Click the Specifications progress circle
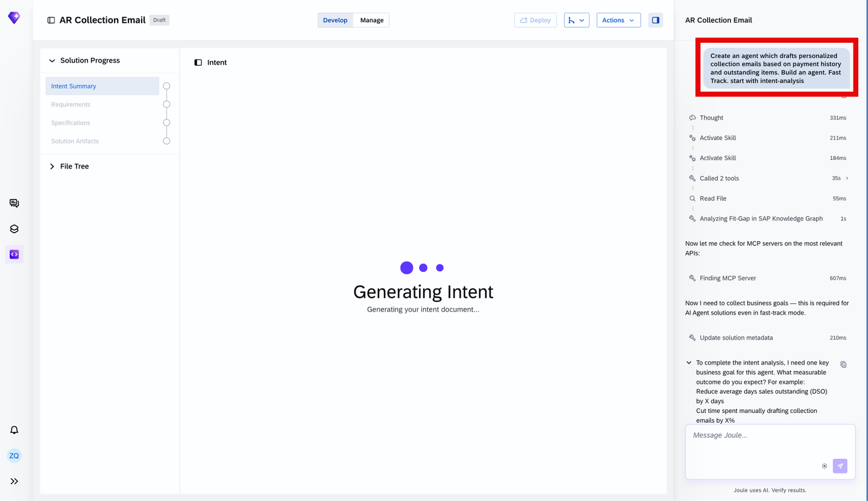 click(x=166, y=123)
